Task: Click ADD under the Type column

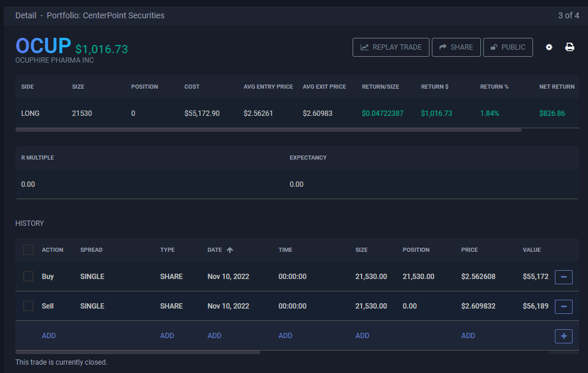Action: tap(167, 336)
